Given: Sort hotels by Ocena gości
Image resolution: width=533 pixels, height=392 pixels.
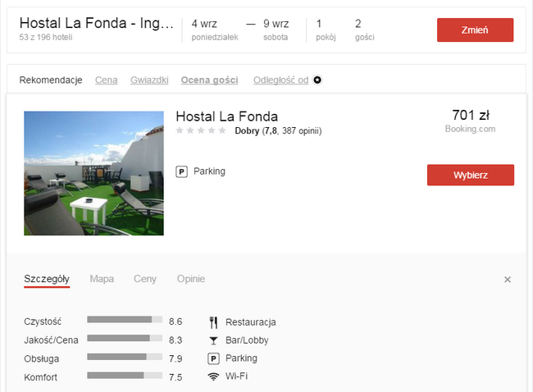Looking at the screenshot, I should [210, 80].
